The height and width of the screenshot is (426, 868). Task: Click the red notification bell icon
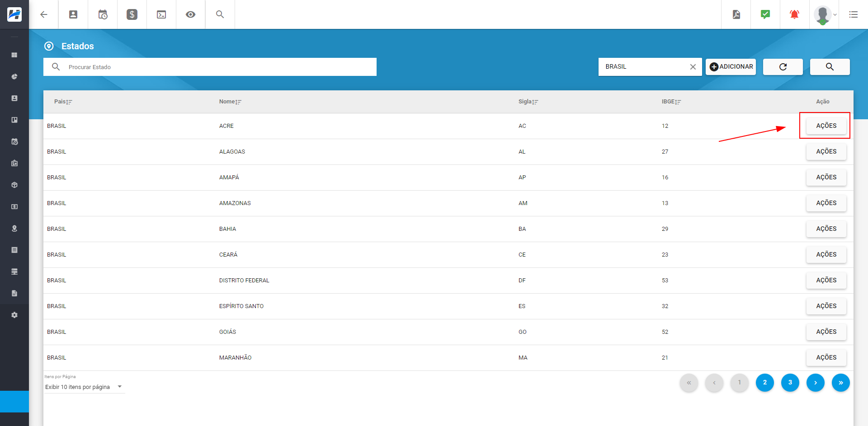click(x=794, y=14)
